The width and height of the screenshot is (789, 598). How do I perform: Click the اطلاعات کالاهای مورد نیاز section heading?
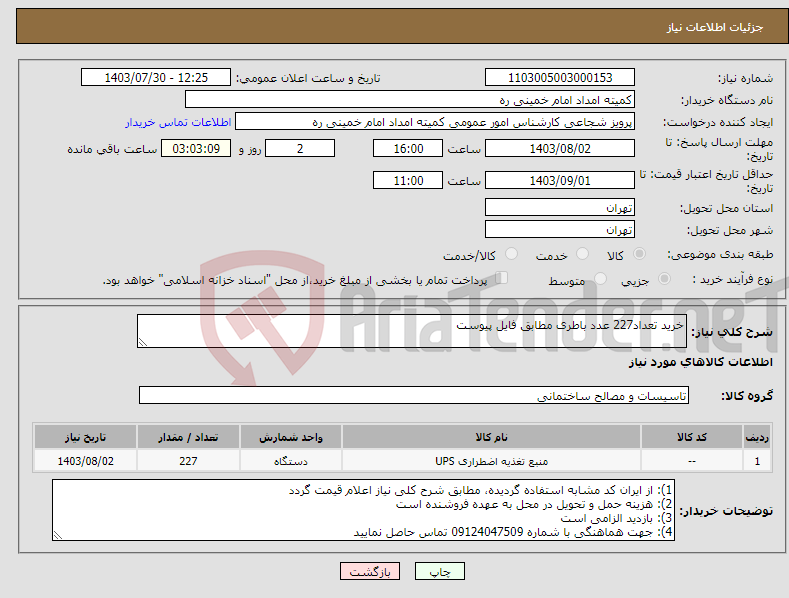701,362
